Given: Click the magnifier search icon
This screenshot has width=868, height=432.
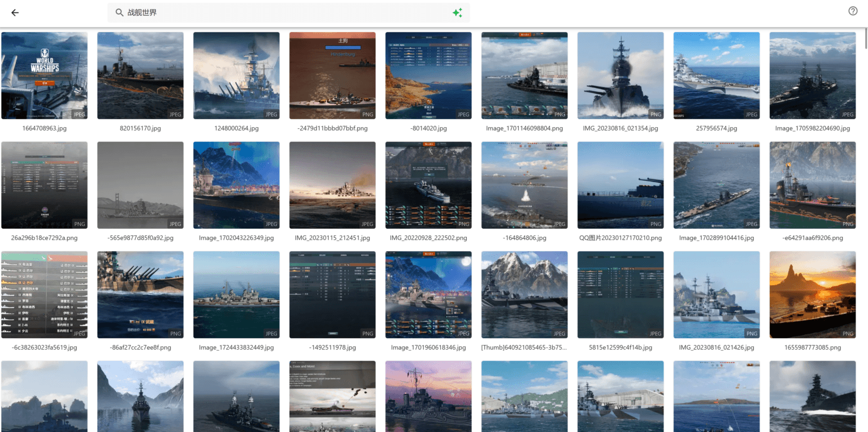Looking at the screenshot, I should [119, 12].
